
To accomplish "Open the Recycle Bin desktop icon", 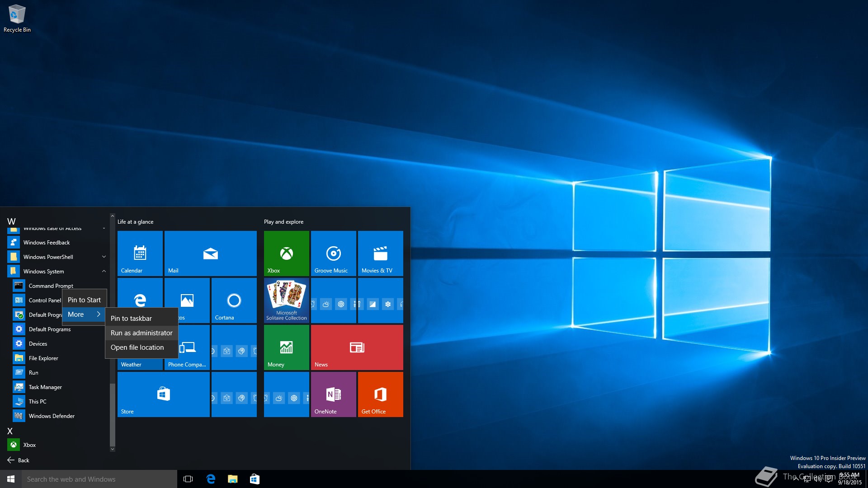I will tap(17, 19).
